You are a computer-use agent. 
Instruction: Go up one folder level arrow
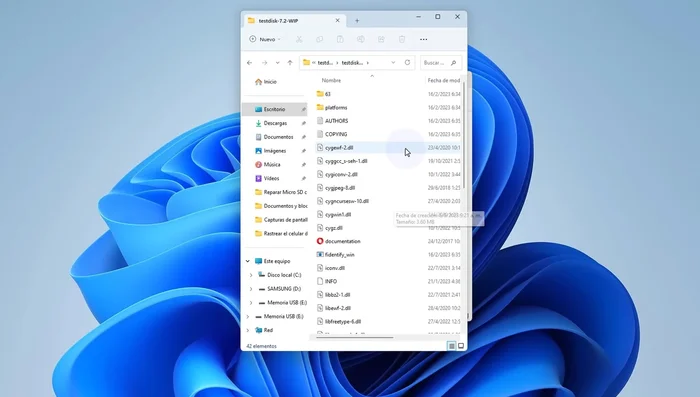(290, 63)
